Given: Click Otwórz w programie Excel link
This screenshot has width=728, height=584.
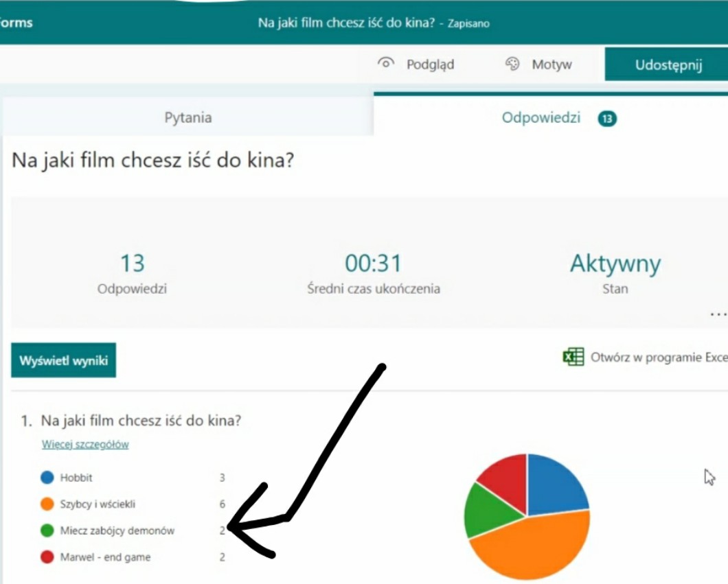Looking at the screenshot, I should pos(658,358).
